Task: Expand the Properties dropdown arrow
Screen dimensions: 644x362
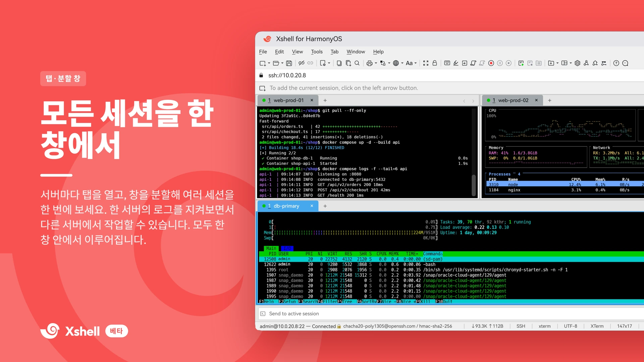Action: point(329,63)
